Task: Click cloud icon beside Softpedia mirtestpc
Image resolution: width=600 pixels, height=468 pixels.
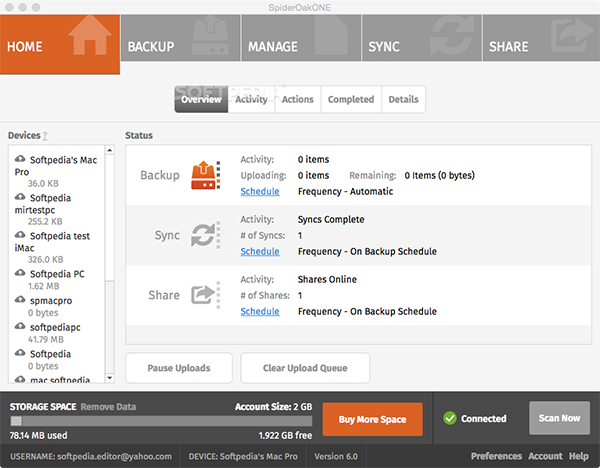Action: pyautogui.click(x=20, y=197)
